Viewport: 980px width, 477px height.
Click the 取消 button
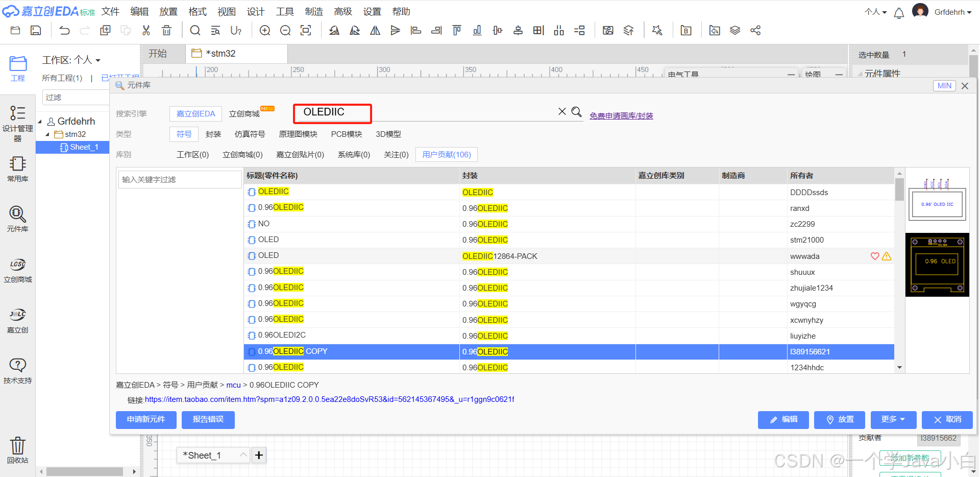coord(947,420)
